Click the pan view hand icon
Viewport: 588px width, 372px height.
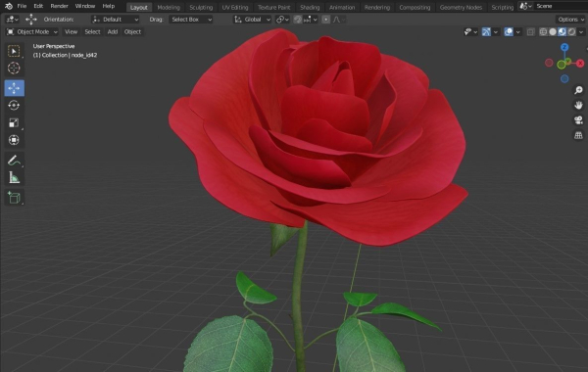(x=578, y=106)
